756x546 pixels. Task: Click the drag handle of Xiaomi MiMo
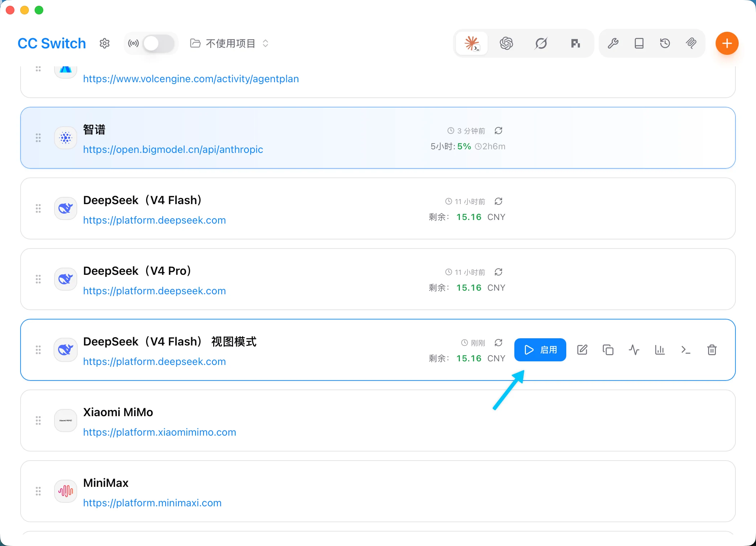click(38, 420)
